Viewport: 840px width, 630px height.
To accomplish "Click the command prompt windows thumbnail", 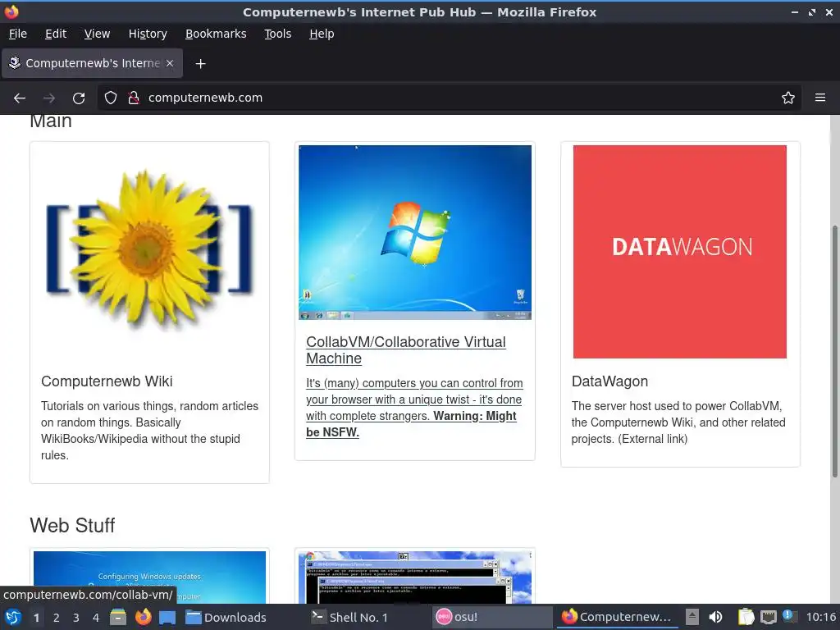I will (415, 577).
